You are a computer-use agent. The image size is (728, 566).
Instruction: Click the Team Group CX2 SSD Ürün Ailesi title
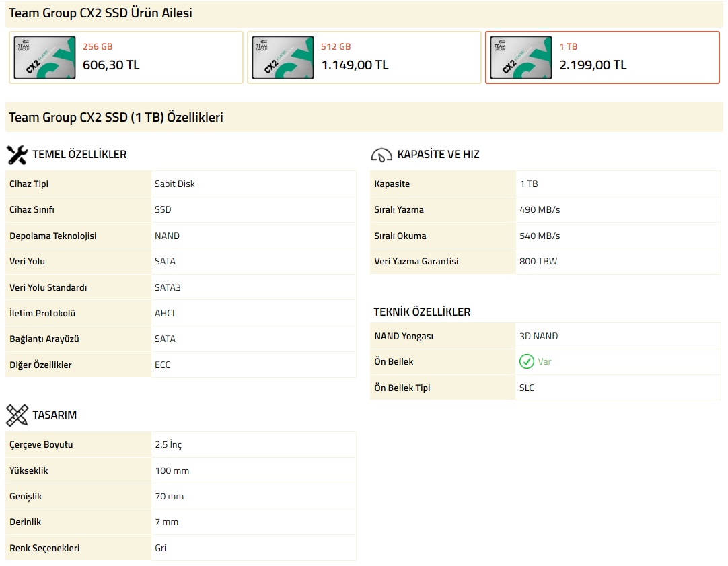(100, 13)
